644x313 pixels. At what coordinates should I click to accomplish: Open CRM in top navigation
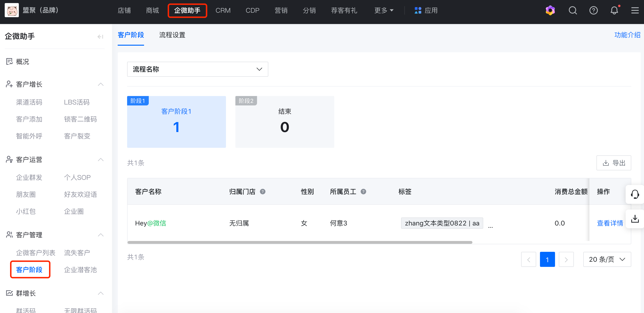(x=223, y=10)
